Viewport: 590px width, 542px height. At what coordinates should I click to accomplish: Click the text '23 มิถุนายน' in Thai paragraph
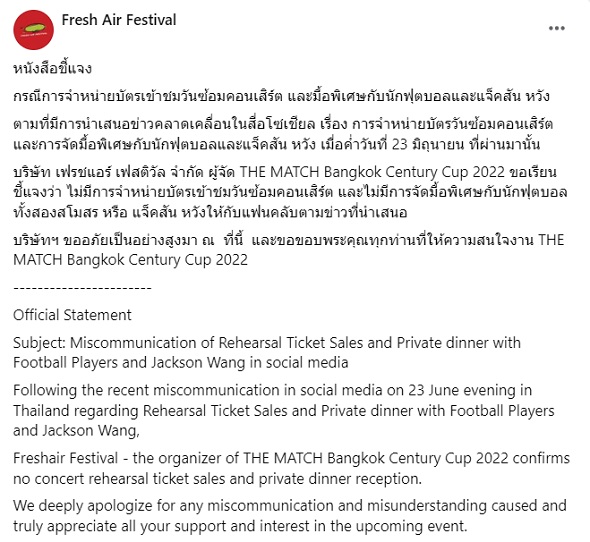click(428, 144)
